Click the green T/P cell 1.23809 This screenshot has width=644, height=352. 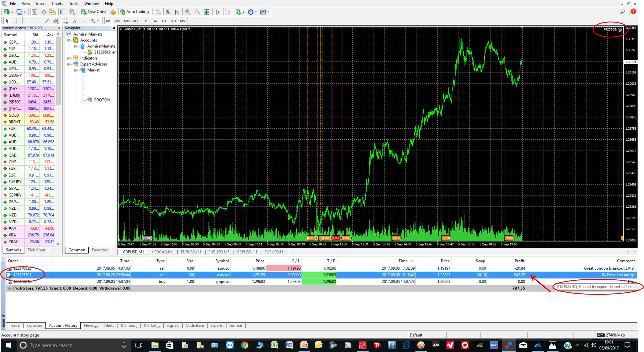[x=319, y=275]
